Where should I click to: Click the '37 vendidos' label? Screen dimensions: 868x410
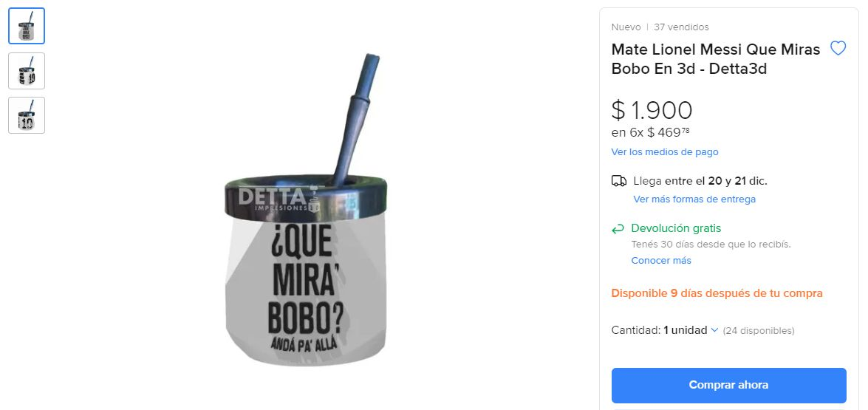coord(681,27)
